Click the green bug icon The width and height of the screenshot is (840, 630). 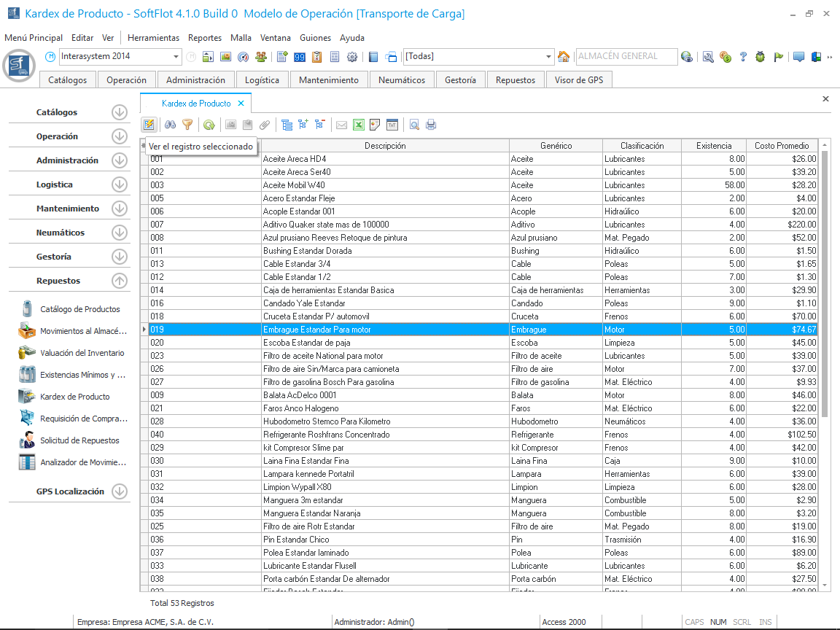pyautogui.click(x=761, y=57)
